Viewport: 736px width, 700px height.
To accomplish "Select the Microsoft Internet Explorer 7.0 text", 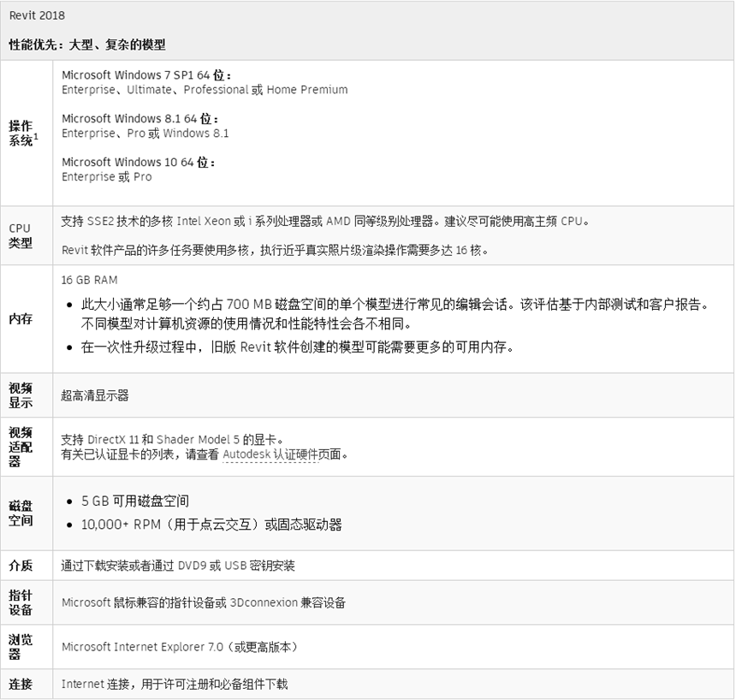I will (180, 647).
